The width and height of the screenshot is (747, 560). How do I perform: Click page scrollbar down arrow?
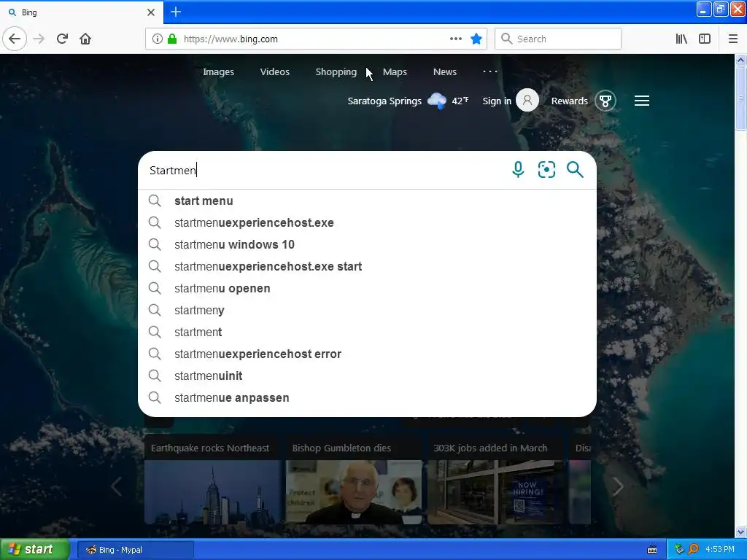pos(741,532)
